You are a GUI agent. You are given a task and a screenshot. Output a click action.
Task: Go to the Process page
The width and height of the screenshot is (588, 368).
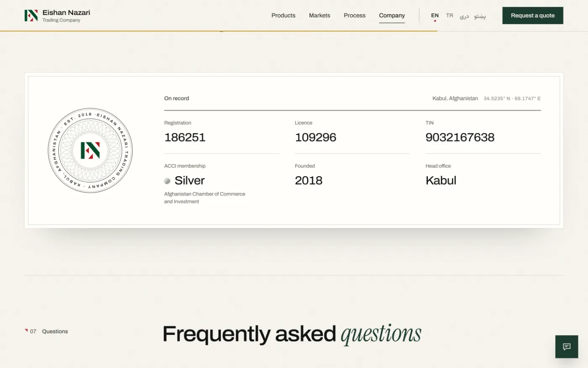coord(354,16)
